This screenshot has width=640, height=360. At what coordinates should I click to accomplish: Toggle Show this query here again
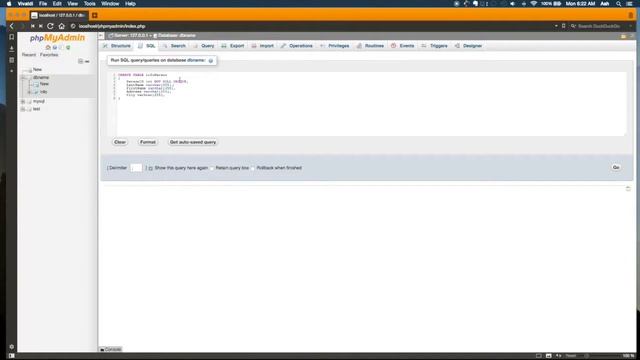click(x=151, y=168)
